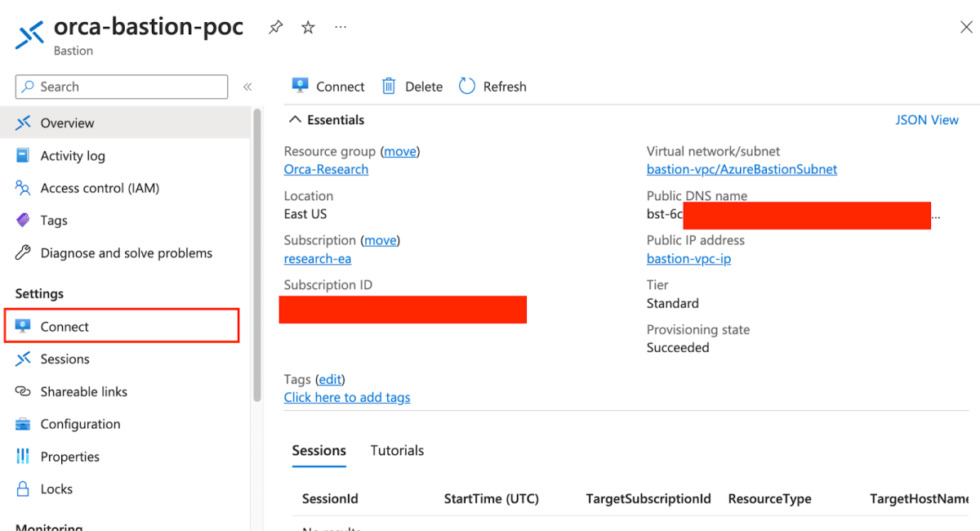This screenshot has height=531, width=980.
Task: Click the StartTime (UTC) column header
Action: point(492,498)
